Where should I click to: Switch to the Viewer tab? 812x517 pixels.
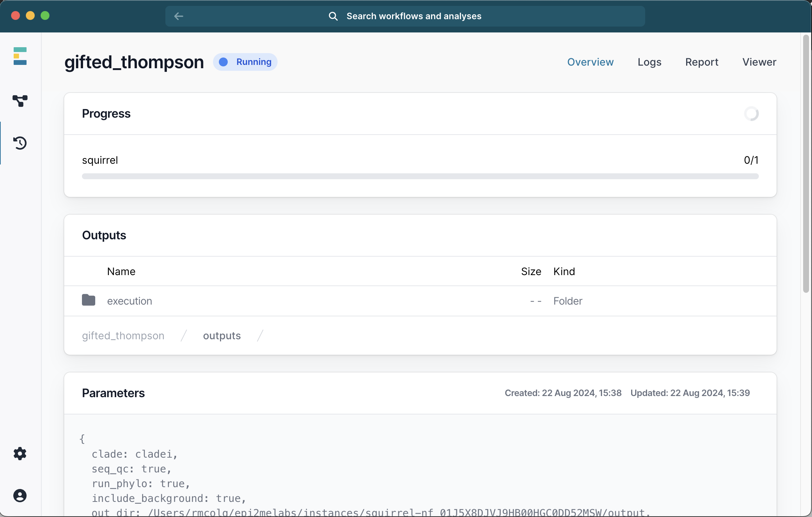[x=759, y=62]
